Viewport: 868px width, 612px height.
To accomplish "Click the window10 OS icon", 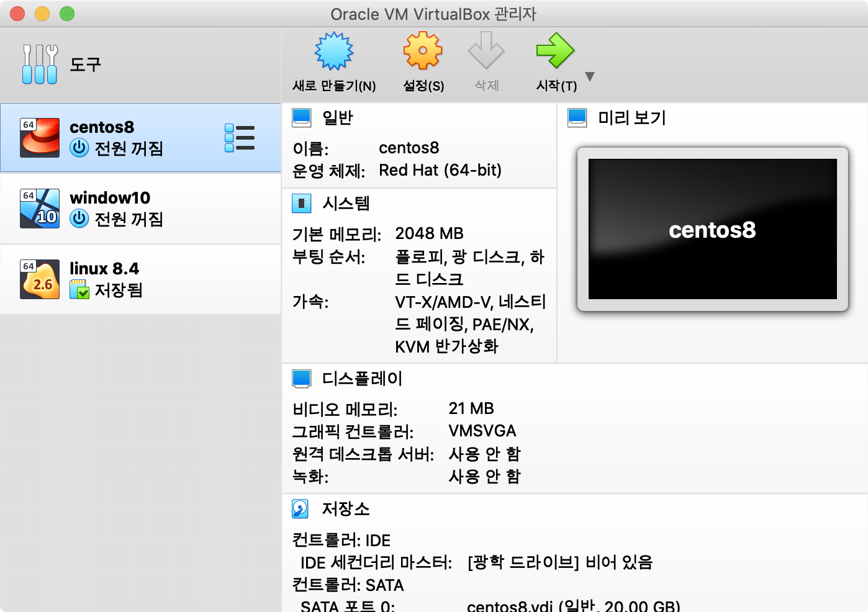I will click(40, 209).
